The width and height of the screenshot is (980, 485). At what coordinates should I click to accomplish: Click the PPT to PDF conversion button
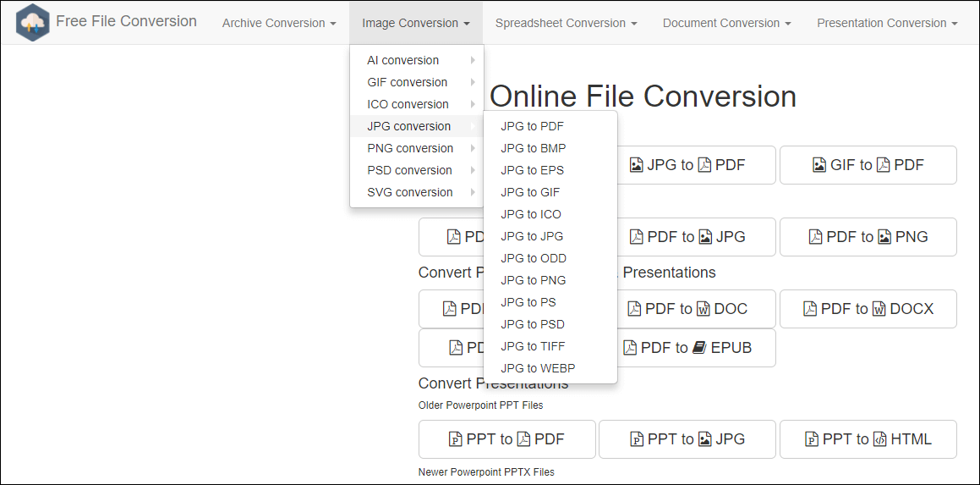coord(506,439)
